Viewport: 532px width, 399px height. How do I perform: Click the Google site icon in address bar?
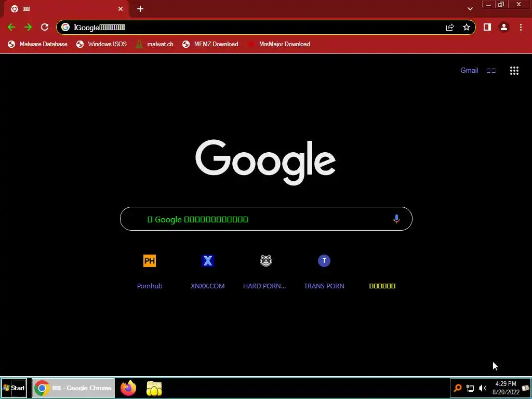(x=65, y=27)
